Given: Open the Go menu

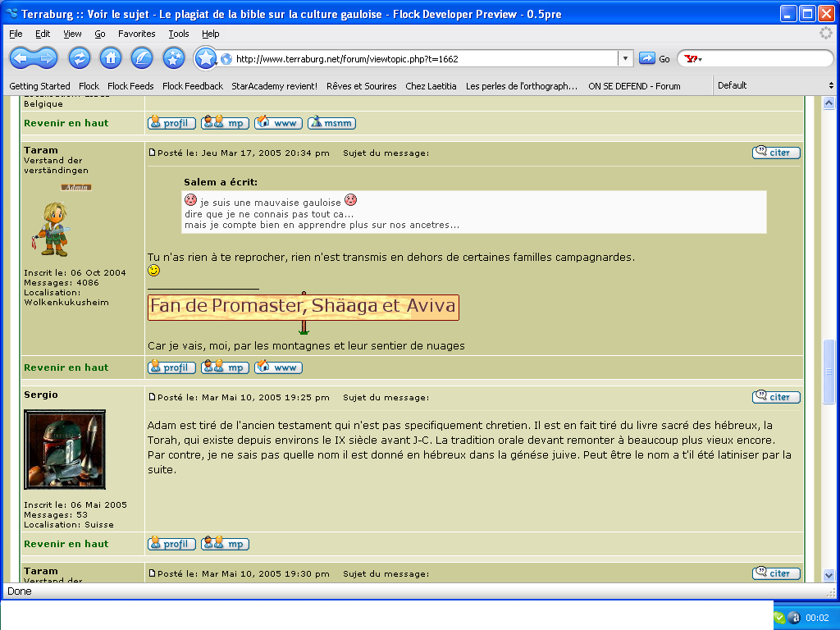Looking at the screenshot, I should [x=100, y=34].
